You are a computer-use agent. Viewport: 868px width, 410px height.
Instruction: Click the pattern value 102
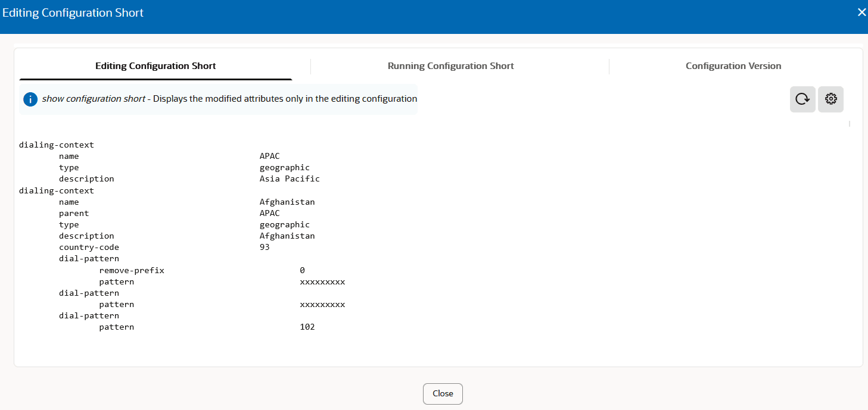click(x=307, y=327)
